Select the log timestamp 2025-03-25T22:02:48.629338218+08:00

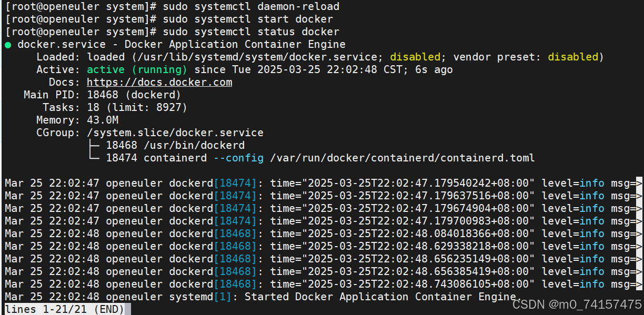(418, 247)
